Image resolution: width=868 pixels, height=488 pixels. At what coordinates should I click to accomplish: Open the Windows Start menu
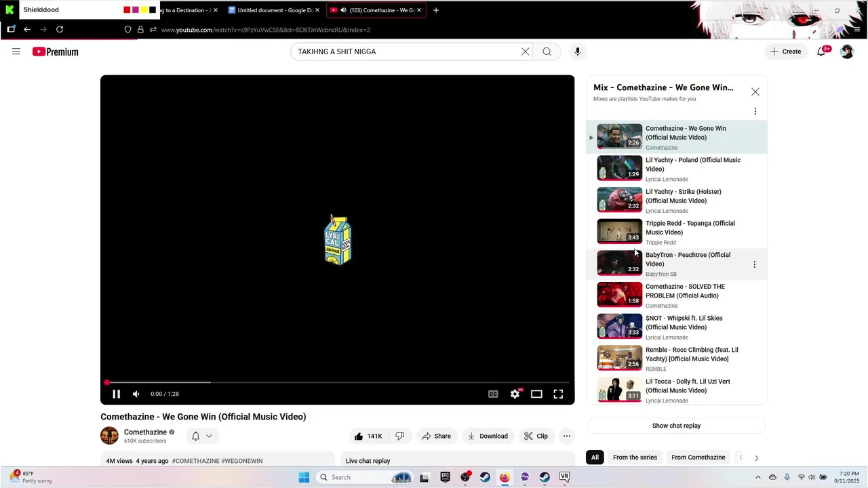pyautogui.click(x=304, y=477)
